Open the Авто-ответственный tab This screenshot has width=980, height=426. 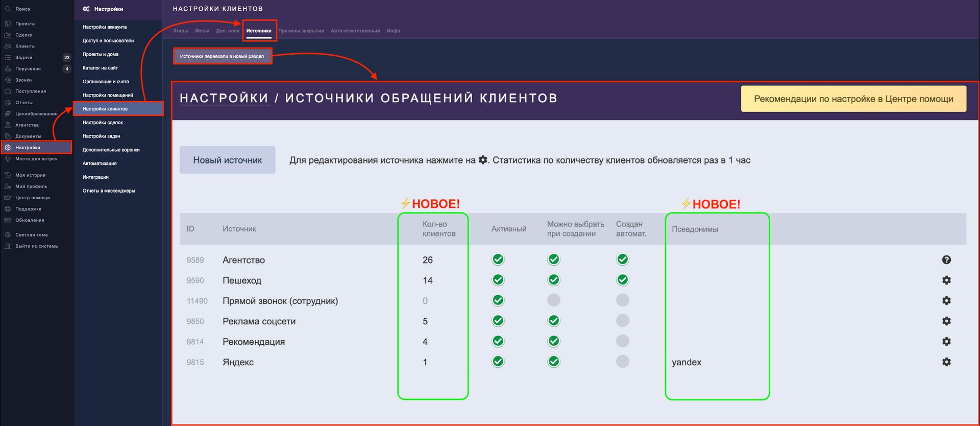[355, 31]
